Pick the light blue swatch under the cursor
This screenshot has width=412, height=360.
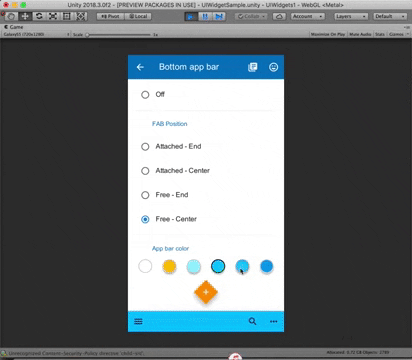[242, 266]
